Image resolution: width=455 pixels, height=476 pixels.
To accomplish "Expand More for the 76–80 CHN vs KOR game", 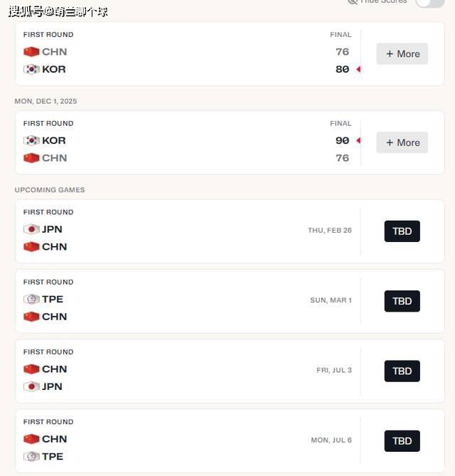I will [402, 54].
